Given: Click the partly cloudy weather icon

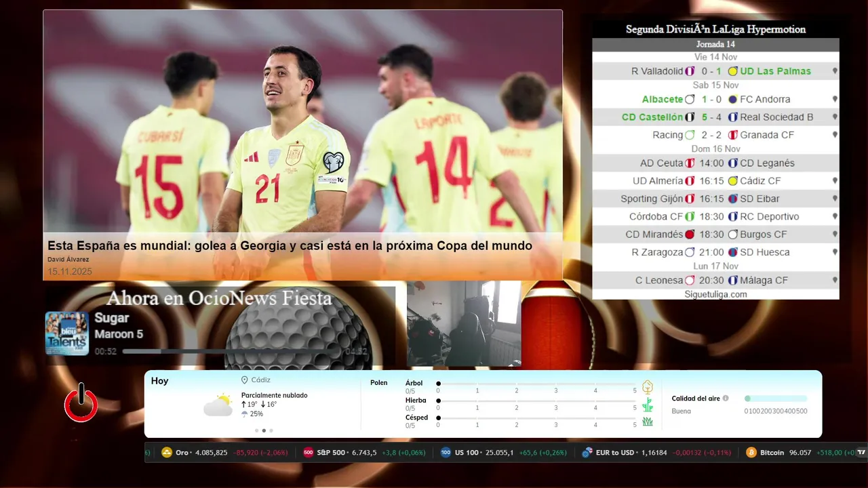Looking at the screenshot, I should coord(218,405).
